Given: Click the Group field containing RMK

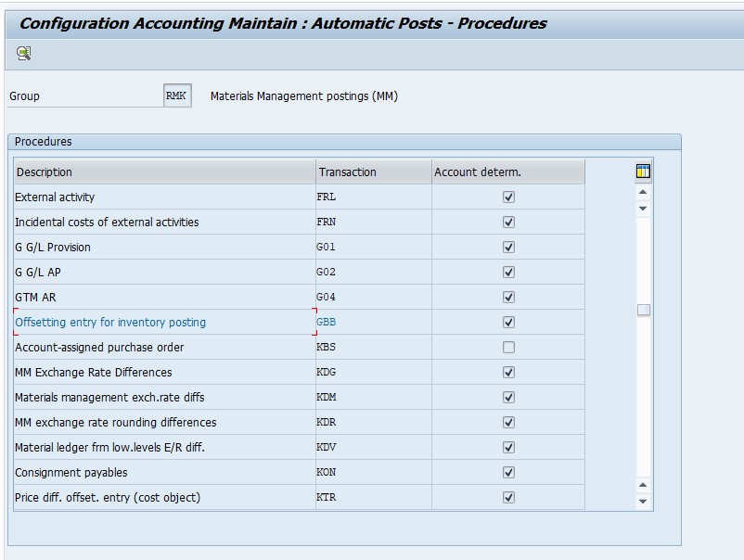Looking at the screenshot, I should 177,95.
